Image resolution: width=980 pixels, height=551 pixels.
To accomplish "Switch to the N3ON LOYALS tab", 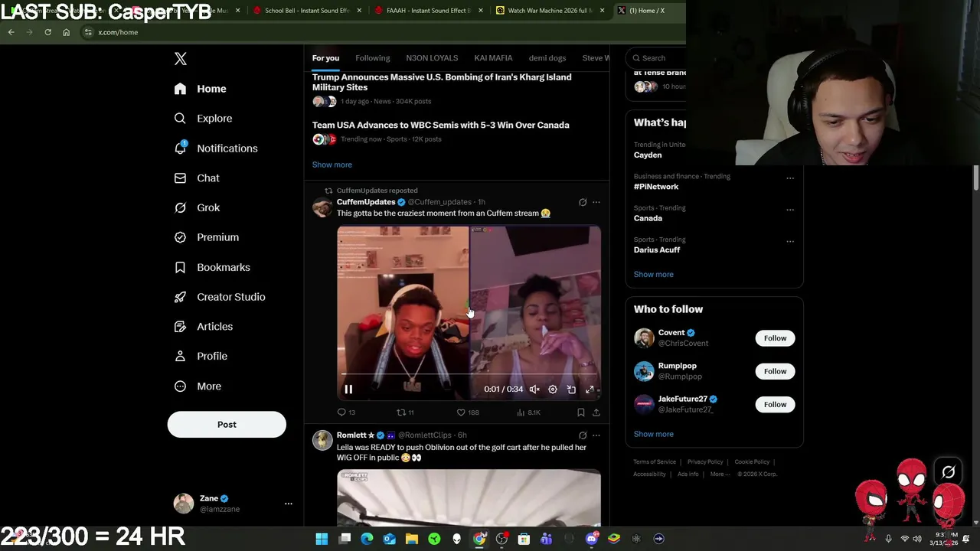I will point(432,58).
